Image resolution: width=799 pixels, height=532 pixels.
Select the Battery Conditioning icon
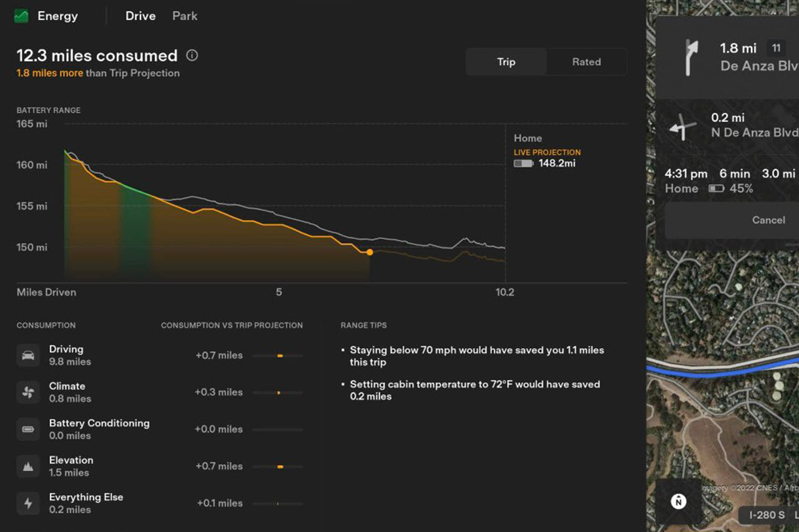pos(28,428)
